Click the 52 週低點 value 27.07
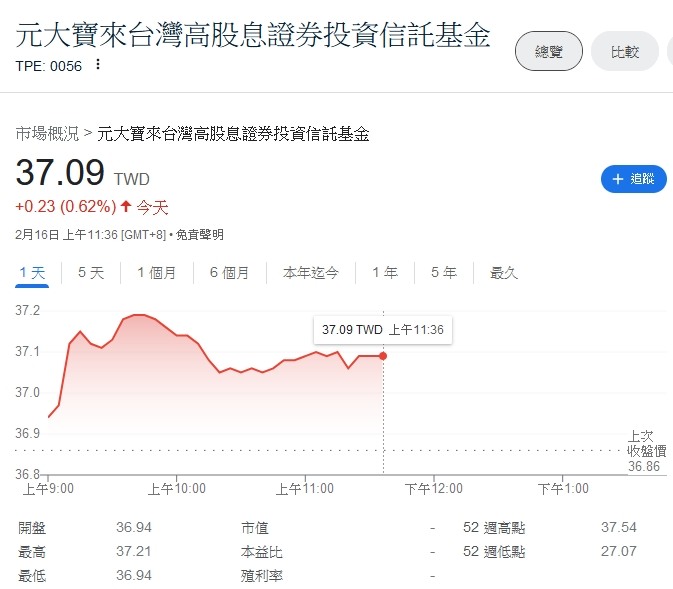The height and width of the screenshot is (589, 673). pyautogui.click(x=618, y=551)
